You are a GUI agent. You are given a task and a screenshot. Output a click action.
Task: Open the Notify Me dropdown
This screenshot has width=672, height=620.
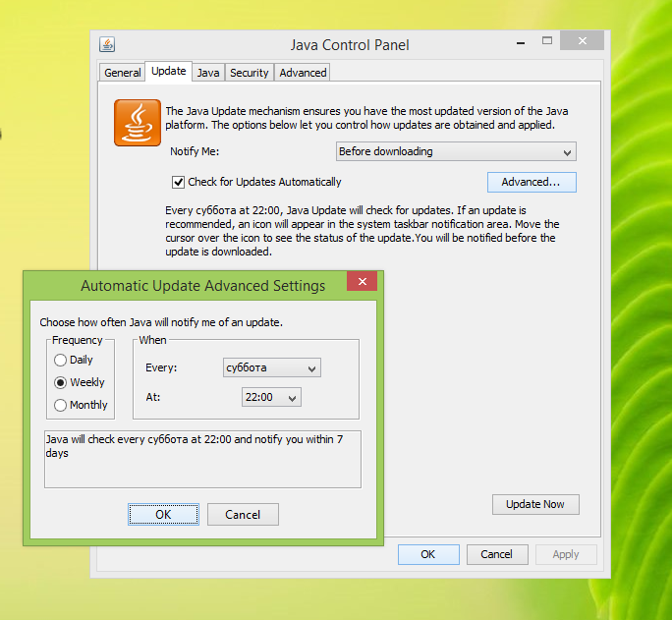coord(456,151)
